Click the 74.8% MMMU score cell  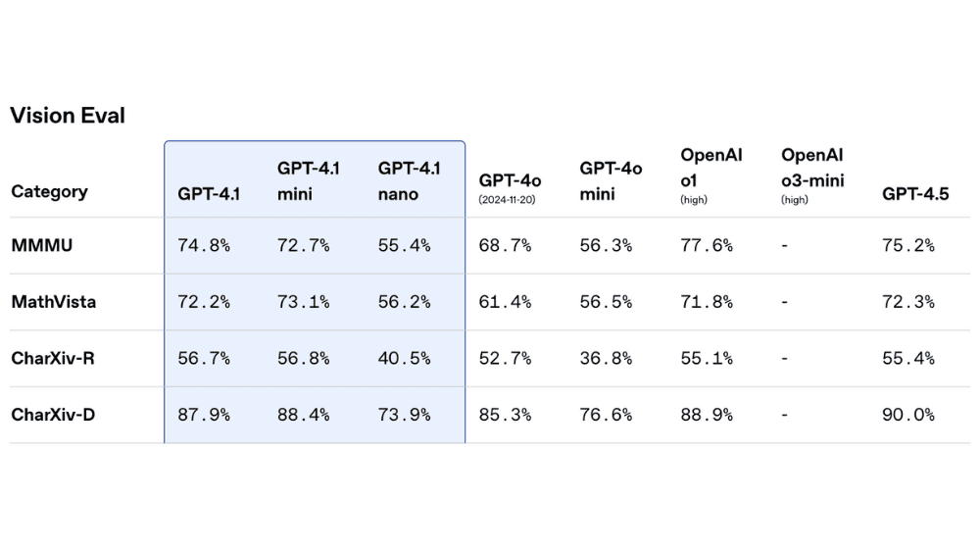204,245
